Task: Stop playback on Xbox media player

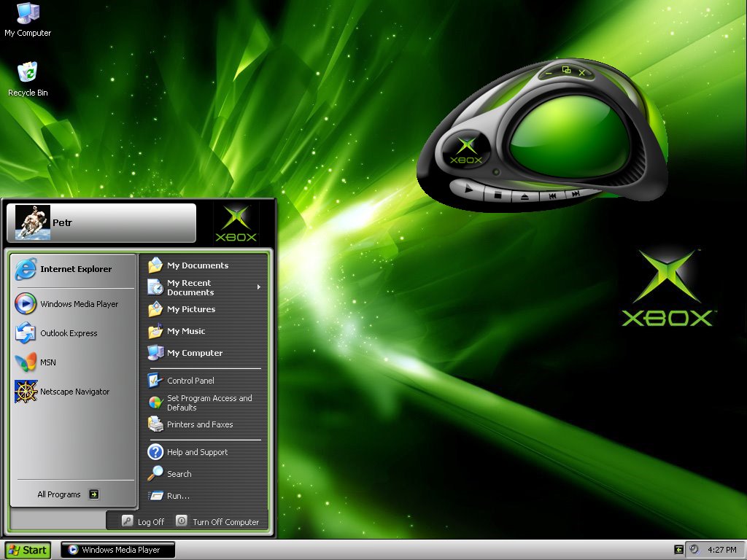Action: point(498,195)
